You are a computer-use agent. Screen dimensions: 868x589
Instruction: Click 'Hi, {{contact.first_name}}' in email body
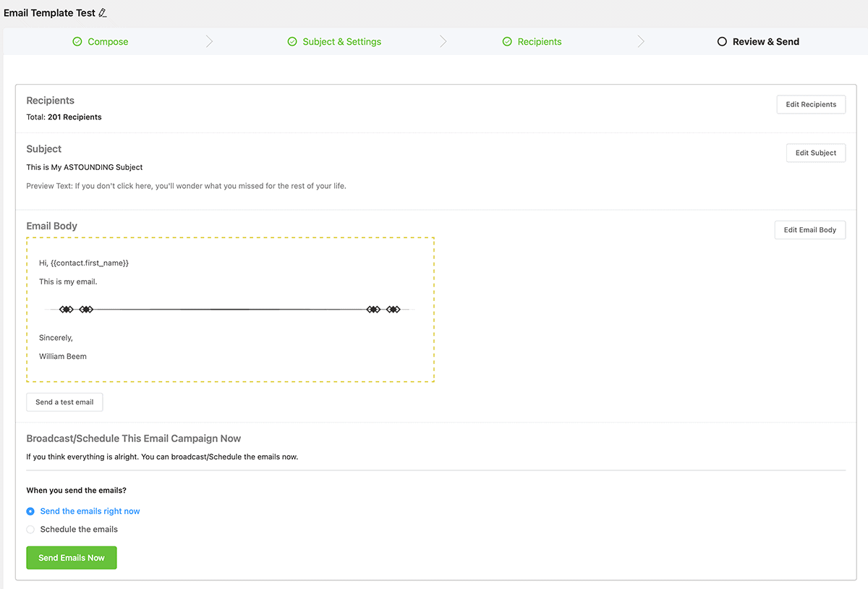click(x=84, y=263)
